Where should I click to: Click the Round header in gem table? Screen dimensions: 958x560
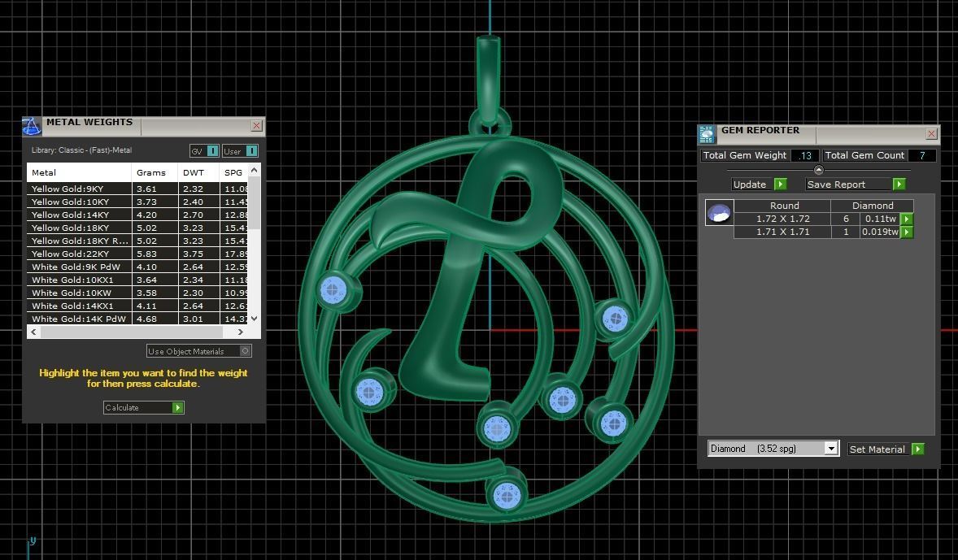pyautogui.click(x=782, y=206)
